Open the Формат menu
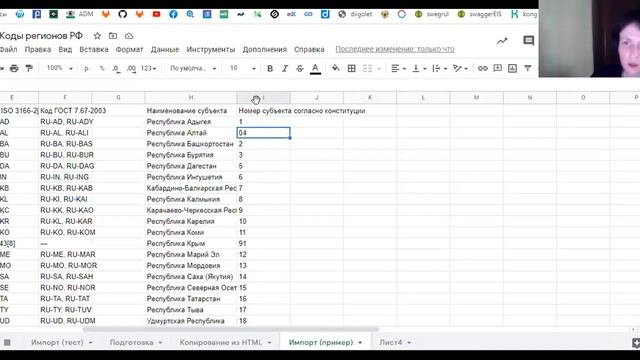Screen dimensions: 640x360 pyautogui.click(x=129, y=49)
